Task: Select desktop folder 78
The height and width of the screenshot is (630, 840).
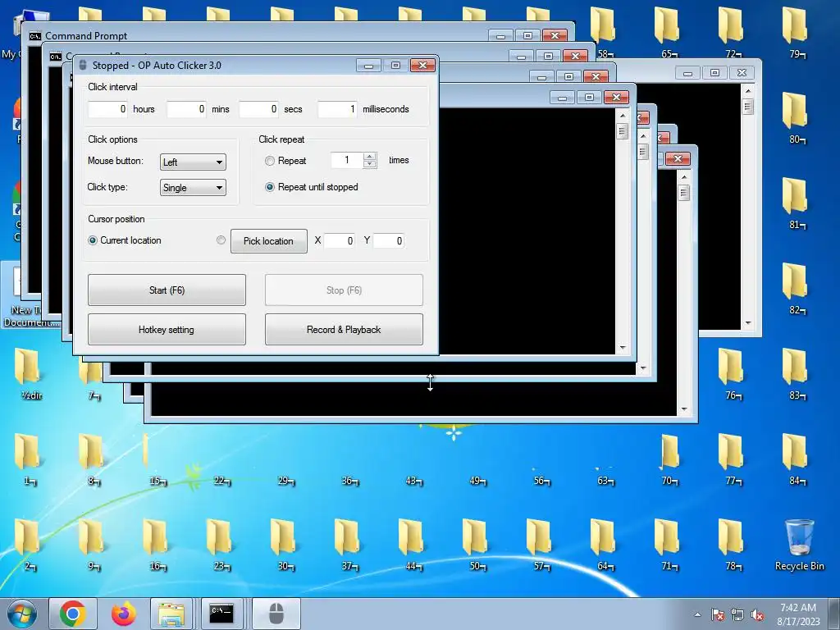Action: click(x=733, y=545)
